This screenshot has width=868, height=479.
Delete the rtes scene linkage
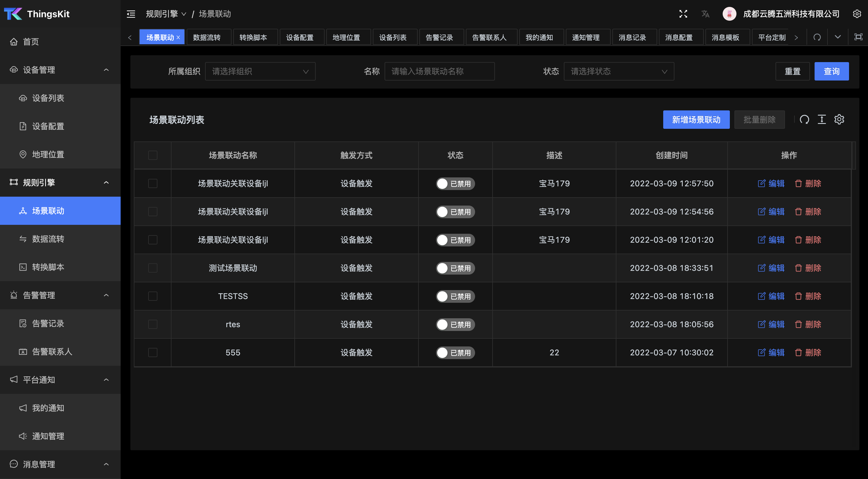point(808,324)
